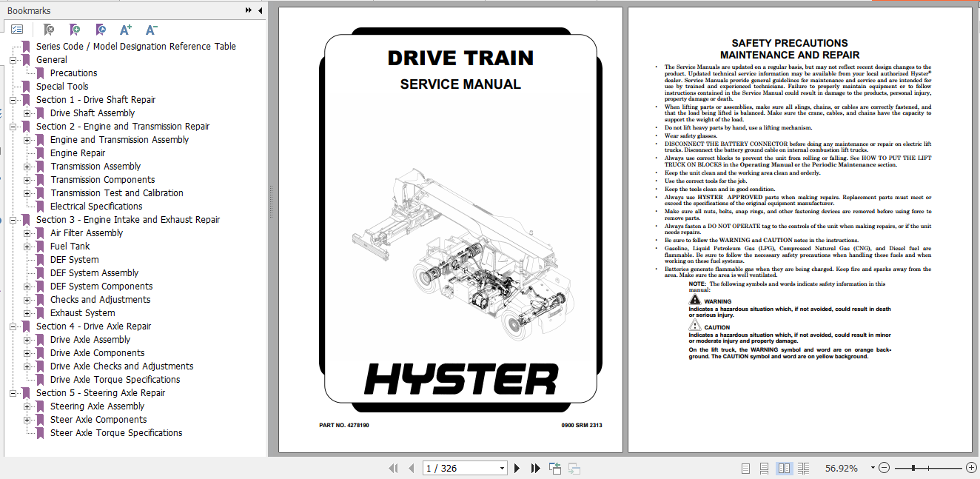Select the Precautions bookmark

click(75, 73)
